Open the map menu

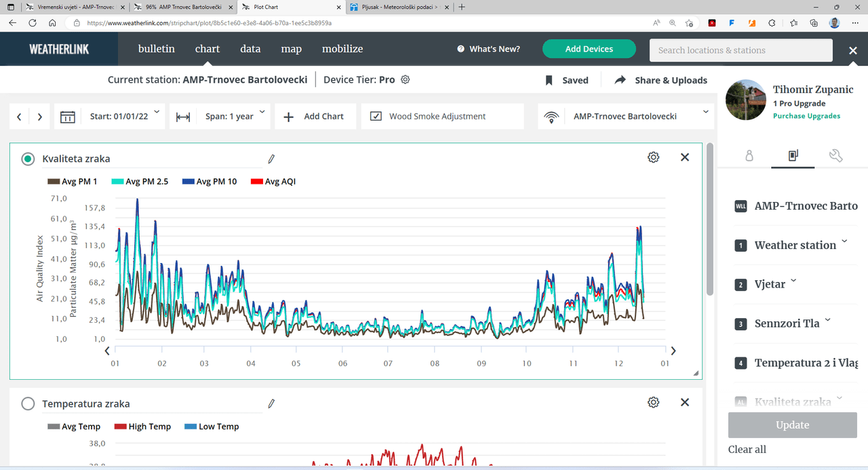292,49
